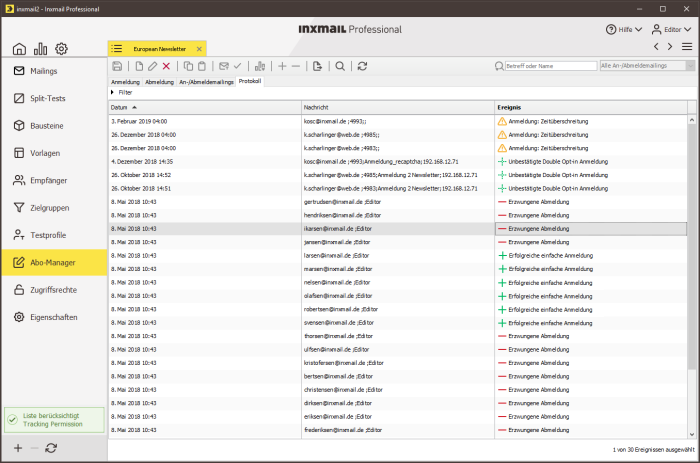Click the minus remove toolbar icon

point(296,66)
